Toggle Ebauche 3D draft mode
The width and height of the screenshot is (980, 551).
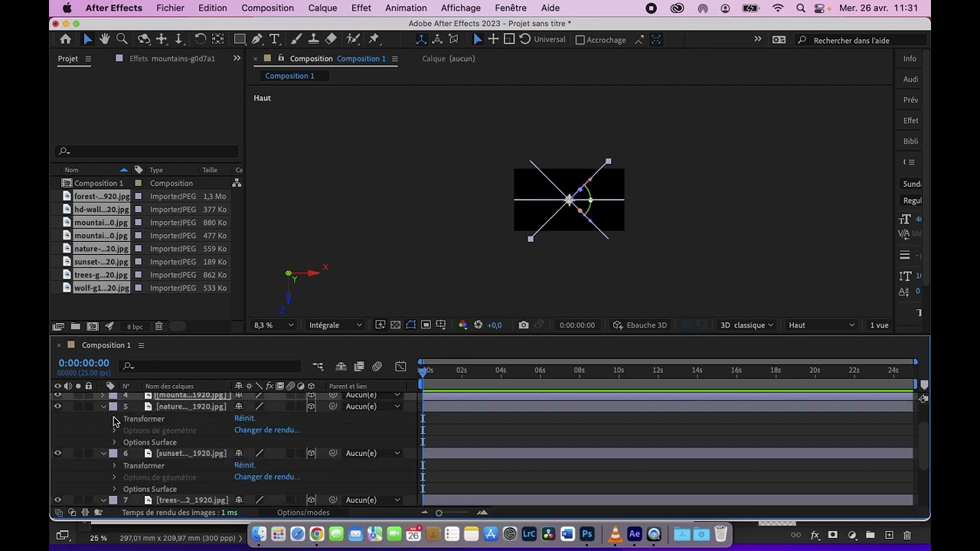639,325
